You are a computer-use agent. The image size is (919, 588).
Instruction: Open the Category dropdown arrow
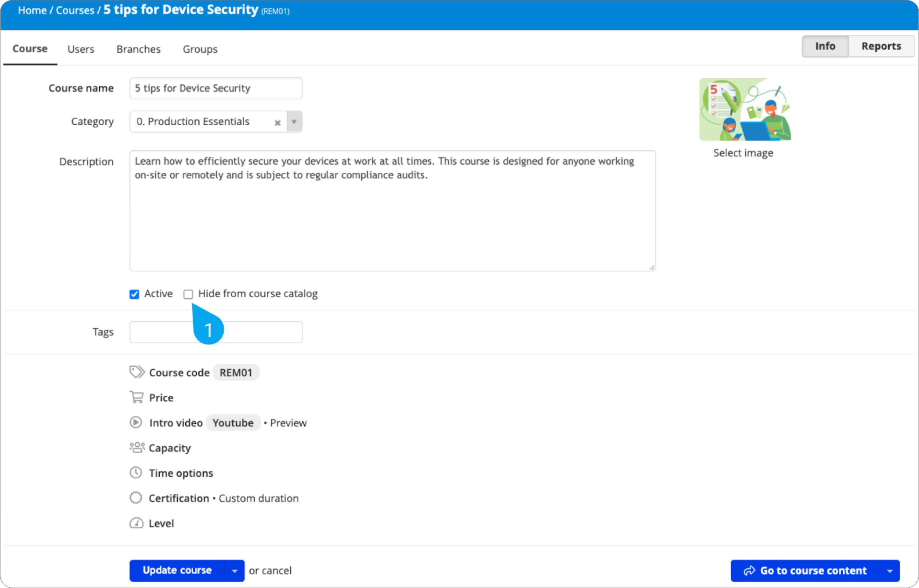(x=294, y=122)
